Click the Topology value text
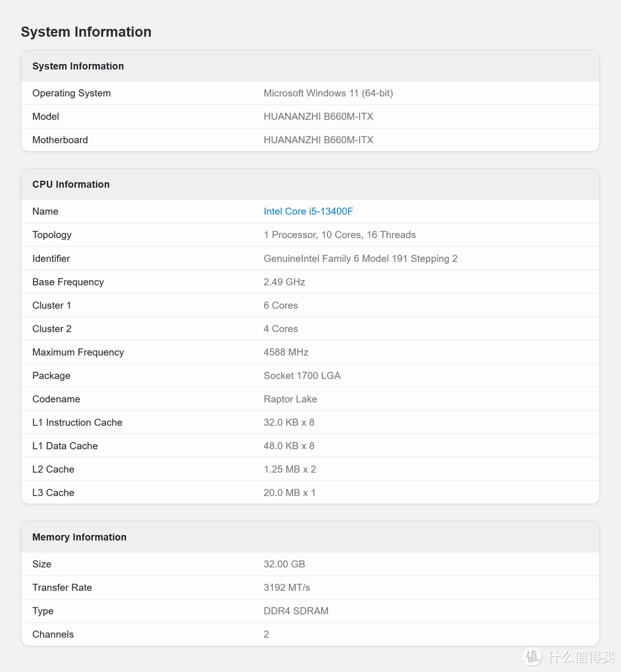621x672 pixels. (x=340, y=235)
